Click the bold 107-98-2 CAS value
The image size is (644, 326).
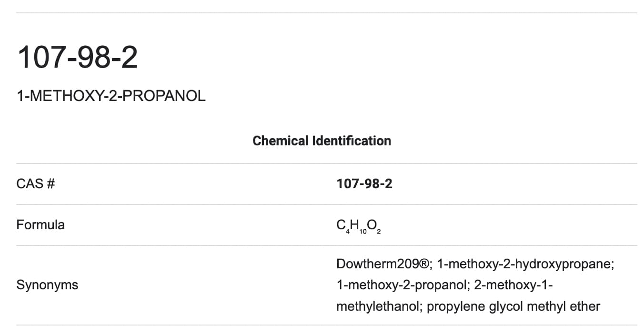(364, 183)
